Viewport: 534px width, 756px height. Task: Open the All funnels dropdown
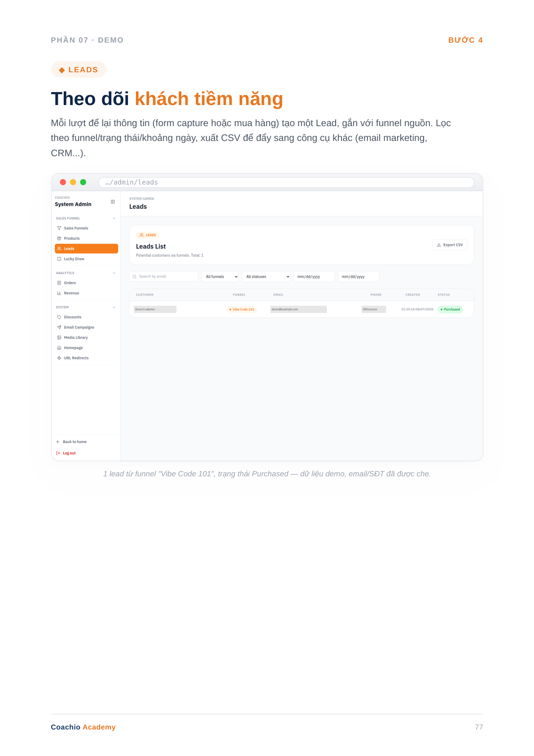[221, 277]
